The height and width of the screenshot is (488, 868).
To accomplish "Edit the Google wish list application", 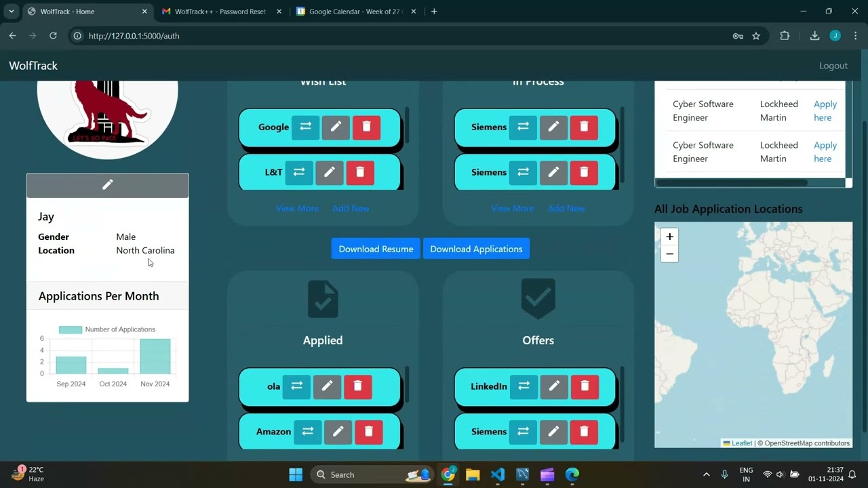I will pos(336,127).
